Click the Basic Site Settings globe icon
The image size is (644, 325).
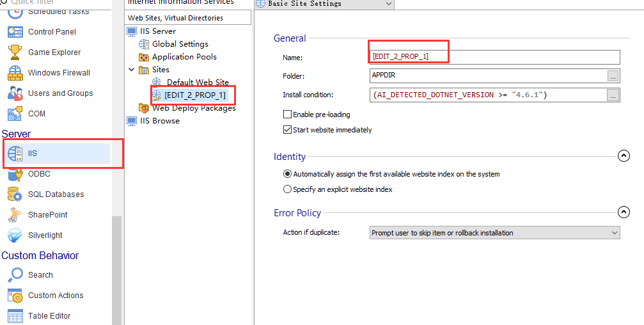[x=260, y=4]
